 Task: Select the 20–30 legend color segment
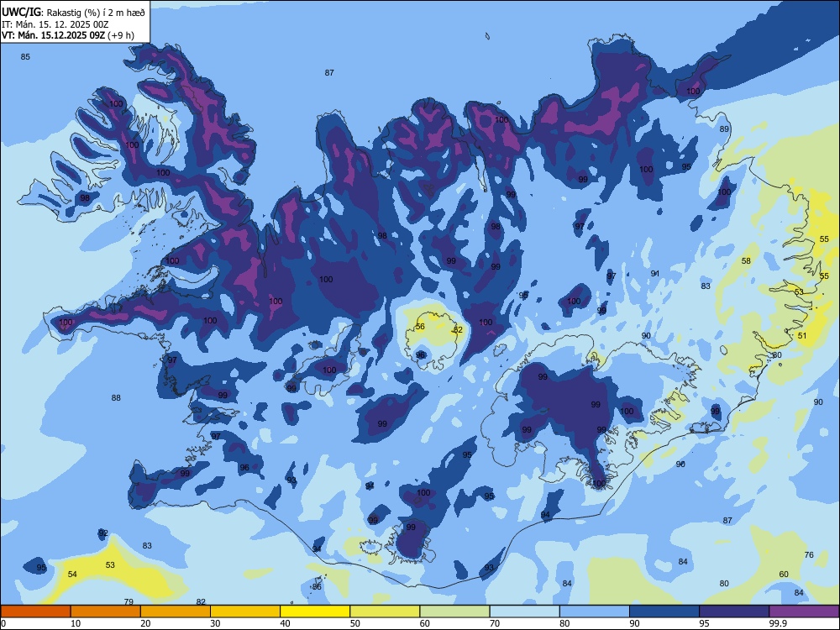(x=176, y=612)
